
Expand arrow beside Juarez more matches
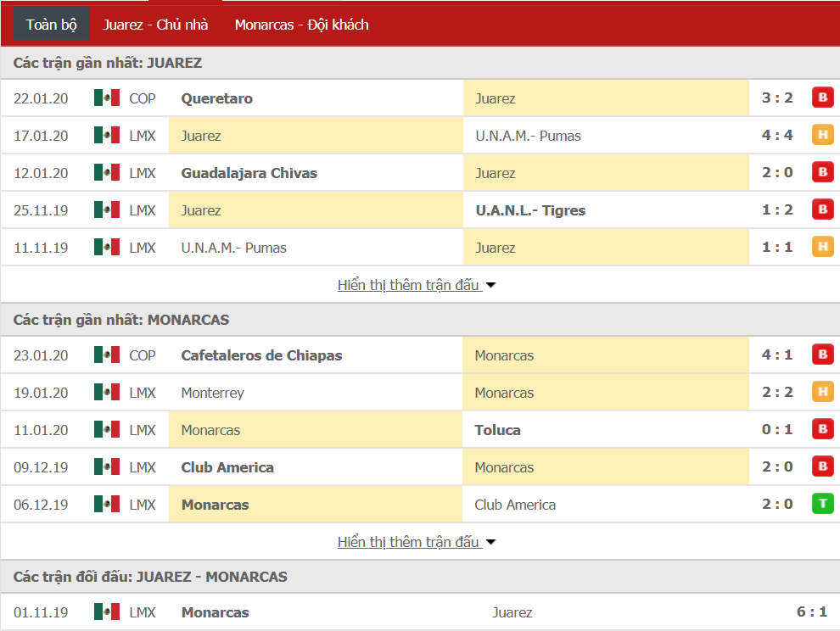[x=490, y=286]
